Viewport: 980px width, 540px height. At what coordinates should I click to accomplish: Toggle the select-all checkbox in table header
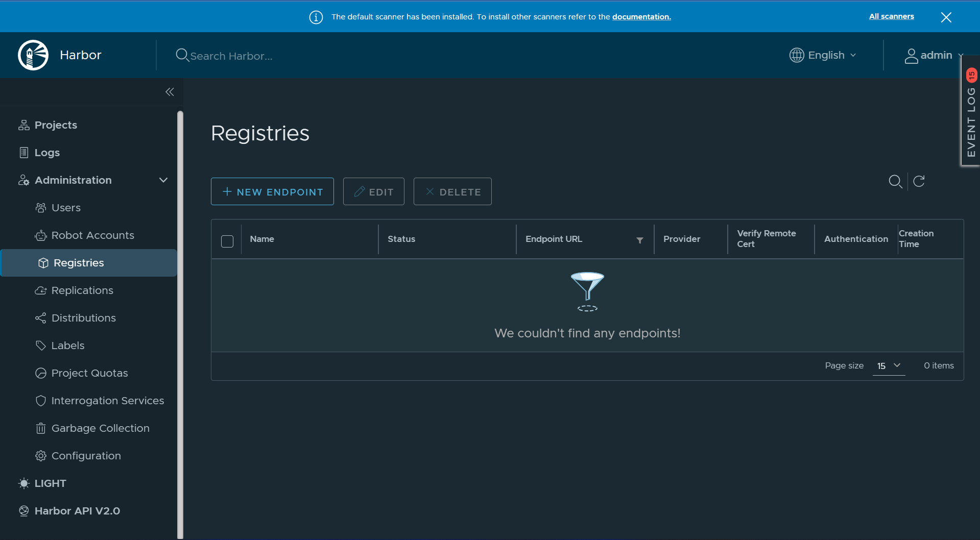point(227,241)
